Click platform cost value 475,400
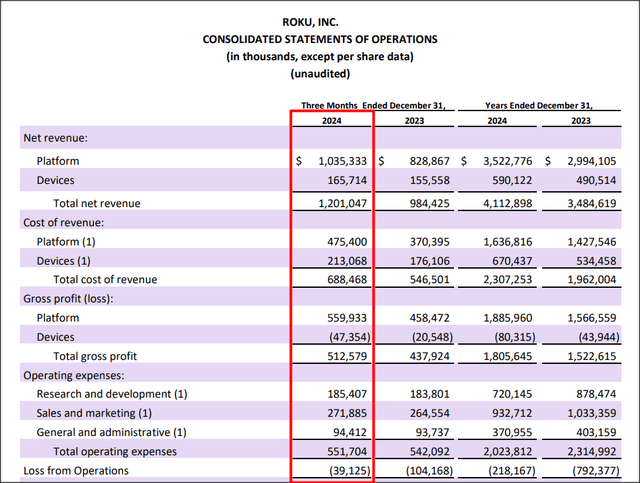This screenshot has width=640, height=483. [347, 242]
